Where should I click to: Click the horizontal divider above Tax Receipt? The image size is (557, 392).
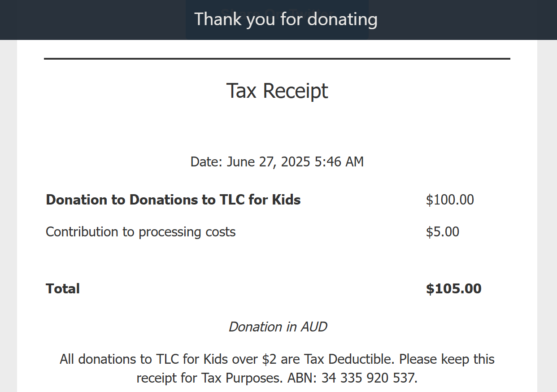coord(277,58)
